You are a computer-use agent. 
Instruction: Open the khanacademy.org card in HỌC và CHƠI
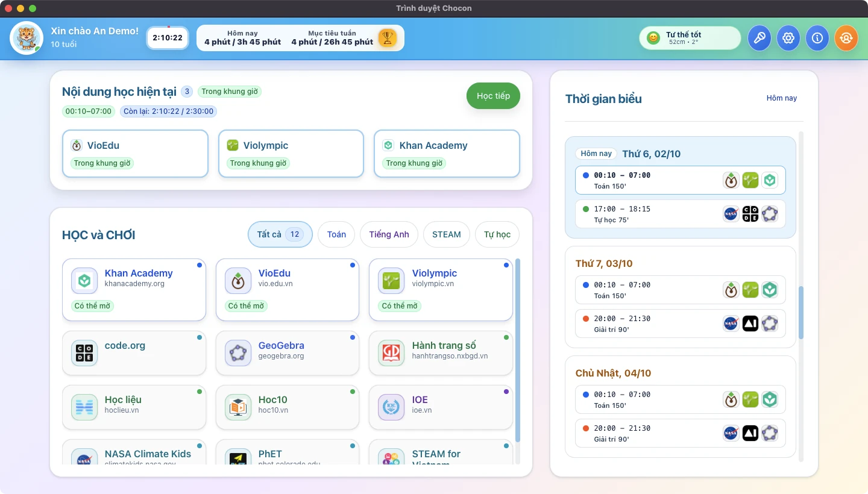point(134,290)
